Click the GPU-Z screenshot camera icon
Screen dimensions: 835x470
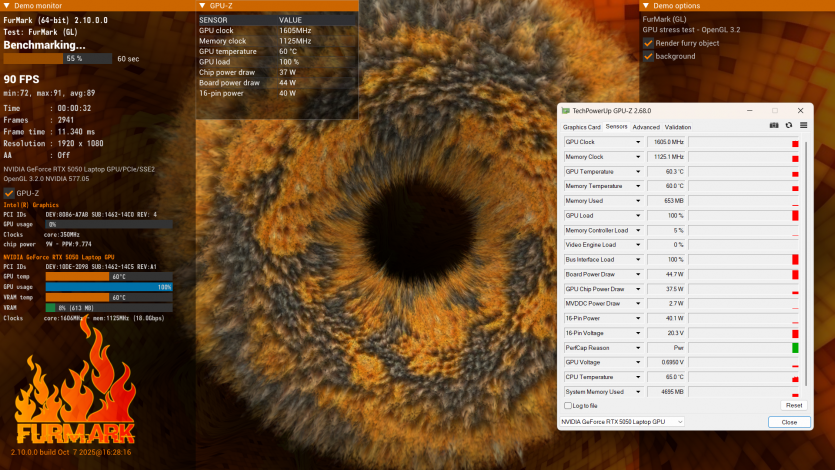773,126
